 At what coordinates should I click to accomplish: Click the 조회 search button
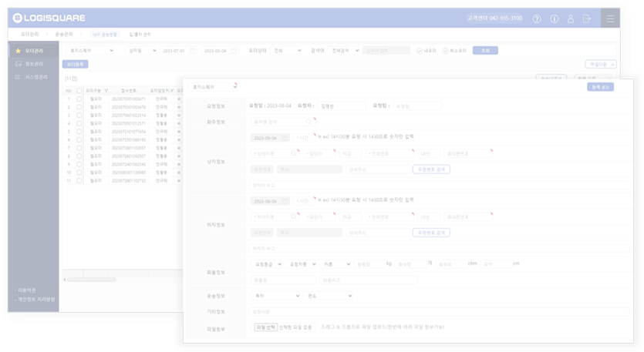pos(485,51)
